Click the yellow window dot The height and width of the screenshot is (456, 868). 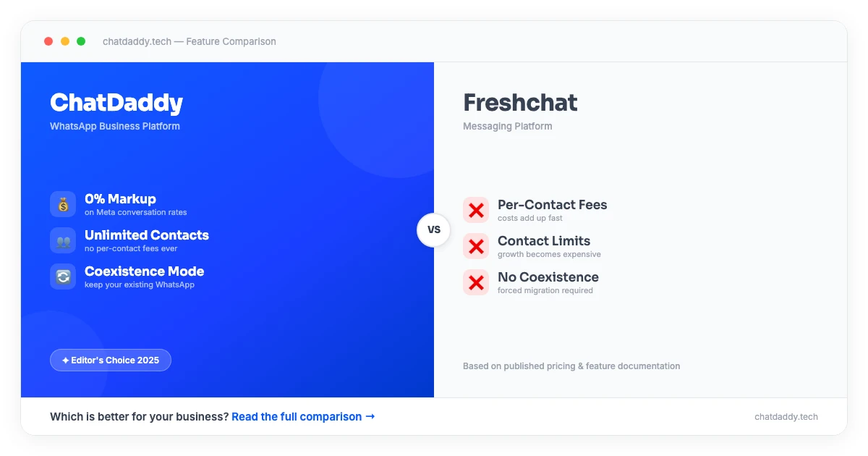[65, 41]
